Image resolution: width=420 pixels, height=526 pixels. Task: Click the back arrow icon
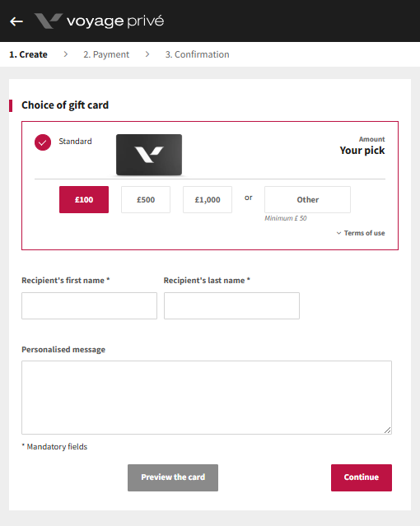[x=16, y=21]
